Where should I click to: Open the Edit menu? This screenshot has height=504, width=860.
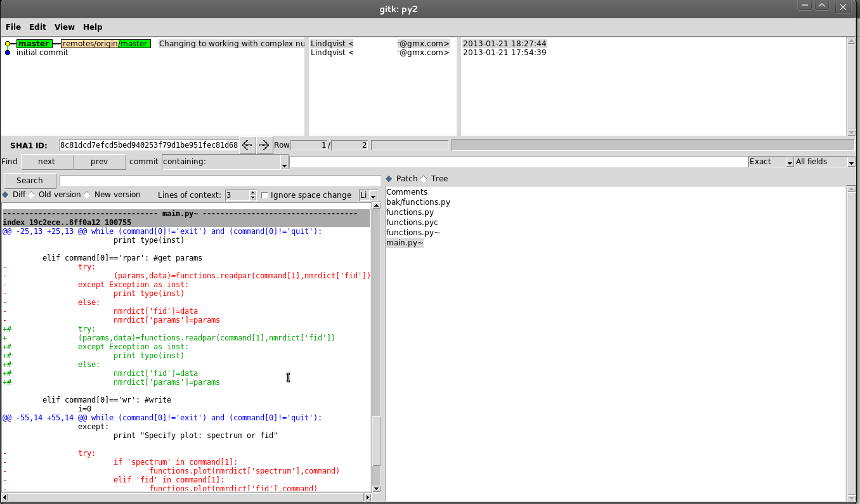tap(37, 27)
